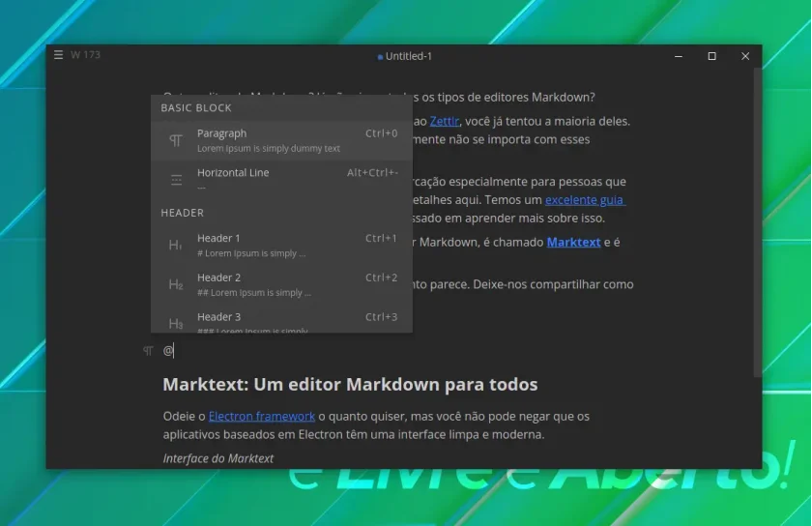Open the Zettlr link
812x526 pixels.
(445, 121)
